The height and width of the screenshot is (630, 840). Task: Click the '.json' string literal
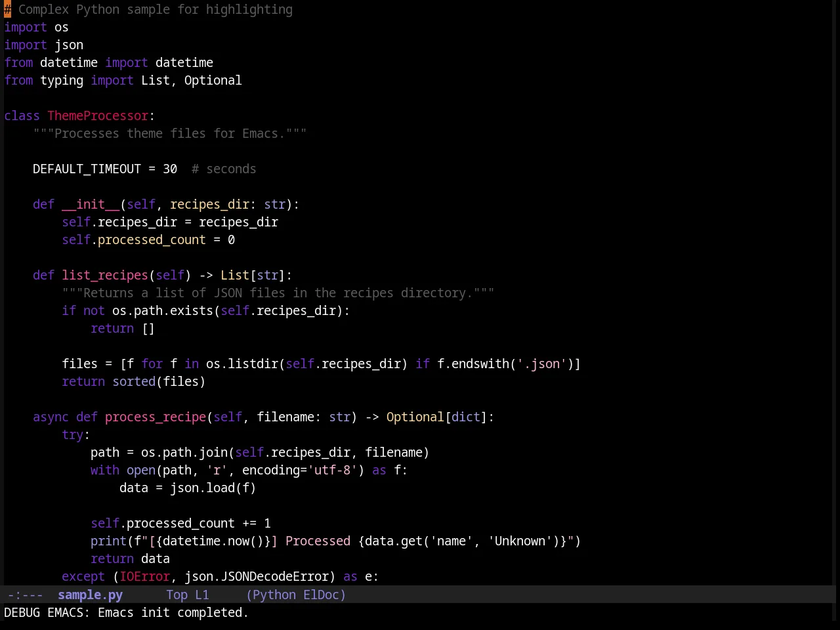pyautogui.click(x=541, y=364)
